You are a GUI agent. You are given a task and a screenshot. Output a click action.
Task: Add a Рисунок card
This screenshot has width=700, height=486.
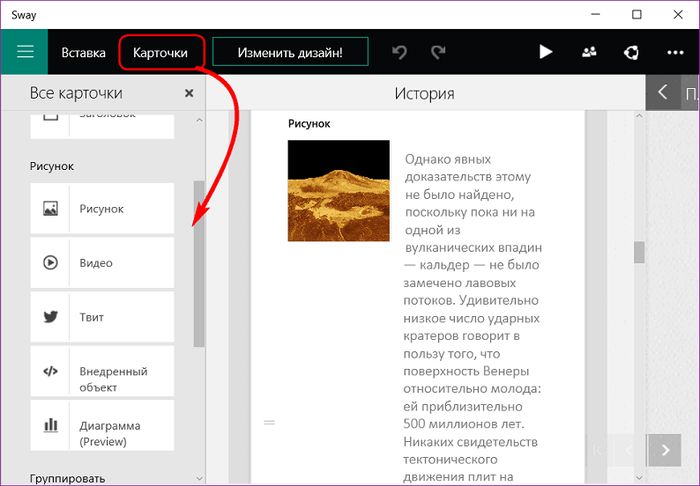coord(102,209)
